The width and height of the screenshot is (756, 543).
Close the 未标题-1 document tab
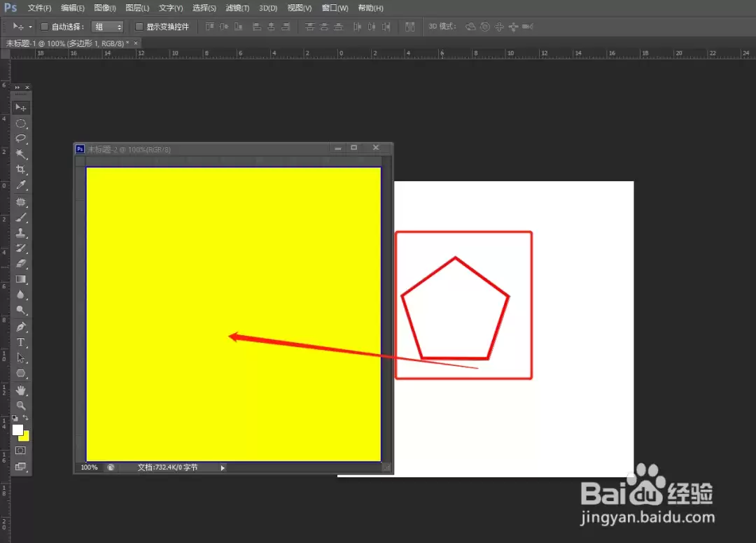[x=136, y=43]
